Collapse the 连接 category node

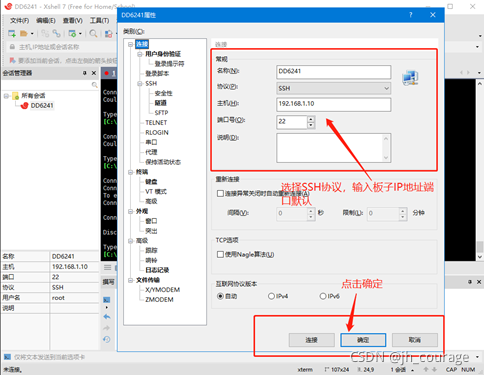(x=130, y=44)
